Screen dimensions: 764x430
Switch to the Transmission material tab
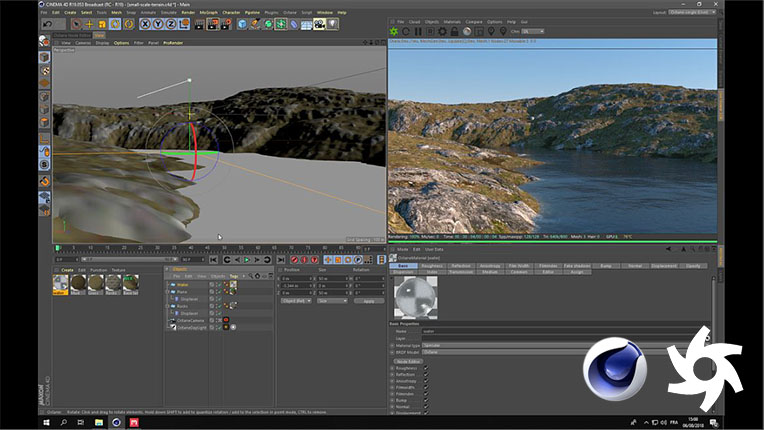pos(462,272)
